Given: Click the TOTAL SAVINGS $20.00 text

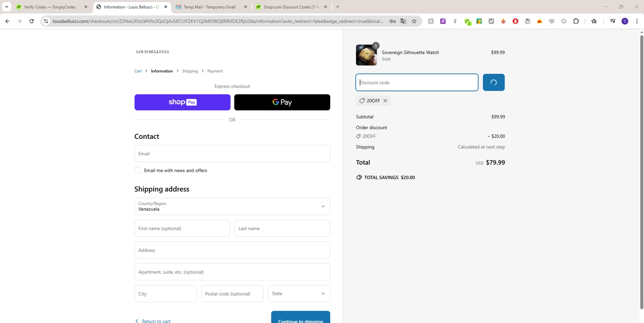Looking at the screenshot, I should 389,177.
